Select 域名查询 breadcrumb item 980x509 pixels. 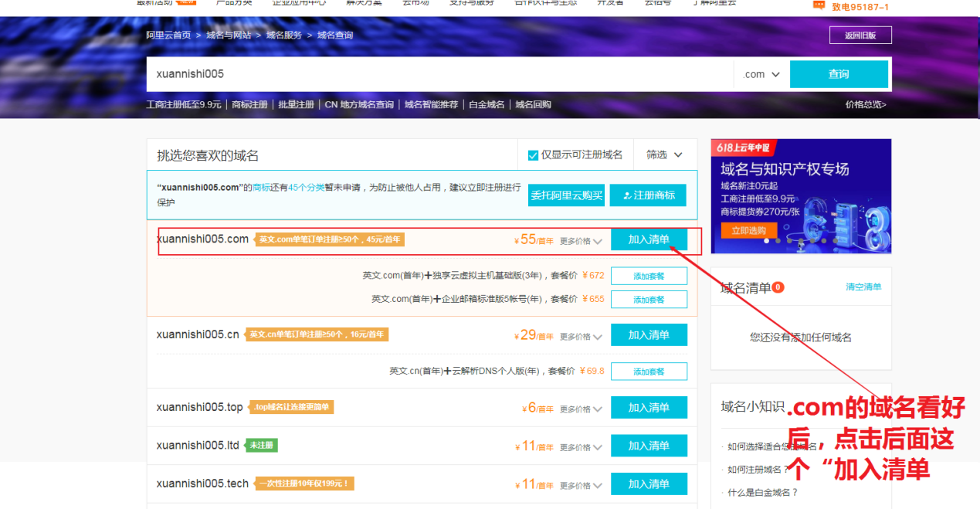pyautogui.click(x=335, y=36)
